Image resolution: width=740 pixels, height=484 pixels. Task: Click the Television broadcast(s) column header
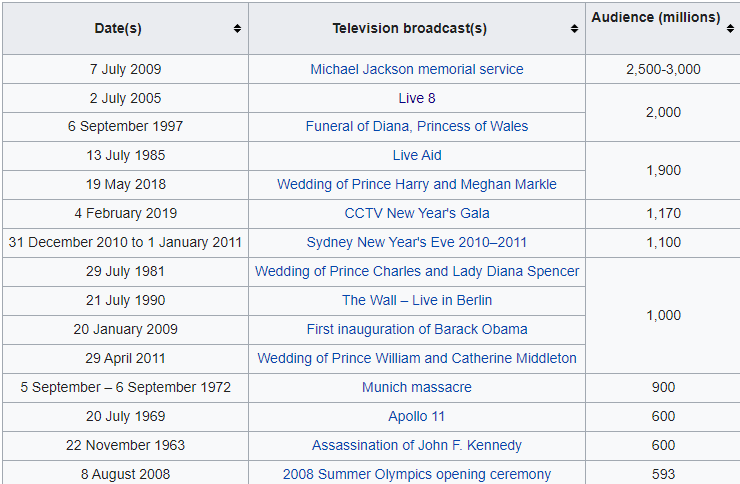417,29
